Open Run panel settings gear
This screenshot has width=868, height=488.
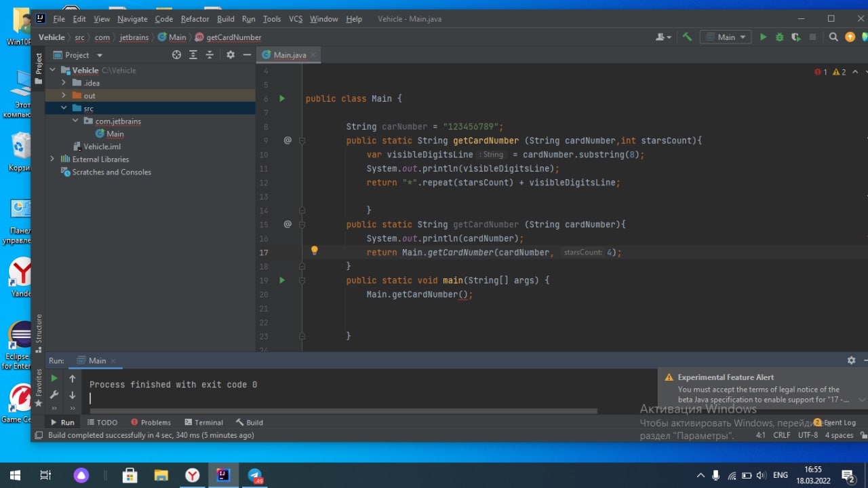point(851,360)
